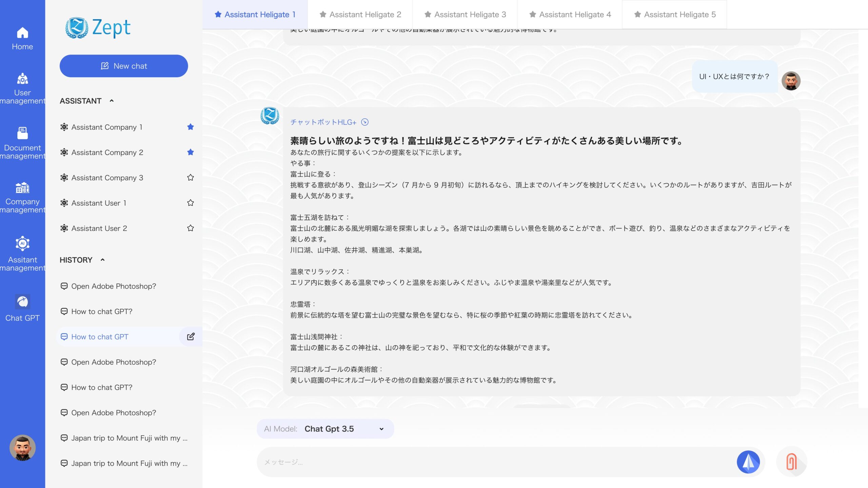Select the Assistant Heligate 5 tab
The width and height of the screenshot is (868, 488).
(x=674, y=15)
